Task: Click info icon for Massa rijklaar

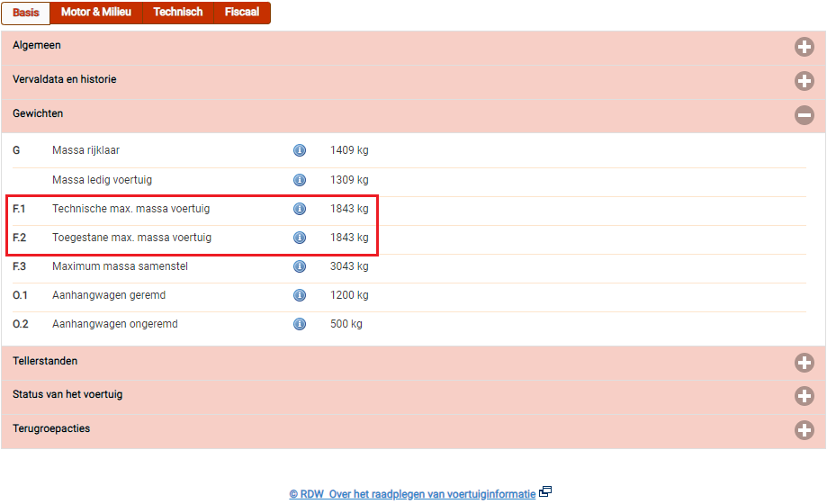Action: (x=300, y=151)
